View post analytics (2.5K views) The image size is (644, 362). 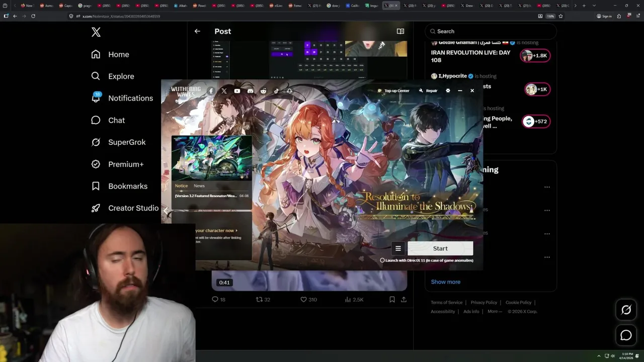coord(354,299)
